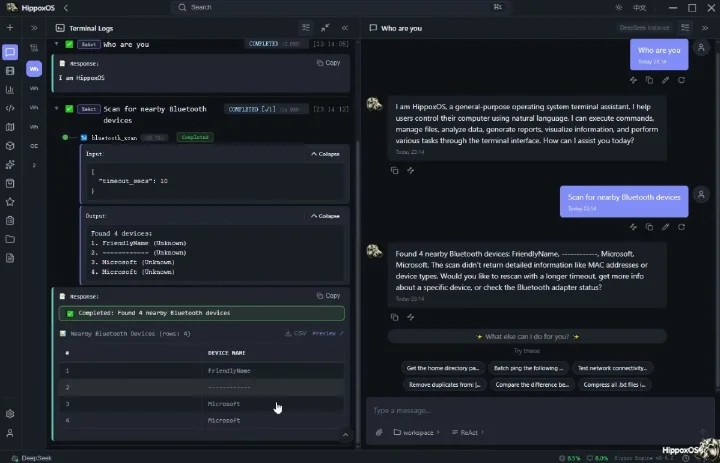Open the shopping bag store sidebar icon

[x=10, y=183]
